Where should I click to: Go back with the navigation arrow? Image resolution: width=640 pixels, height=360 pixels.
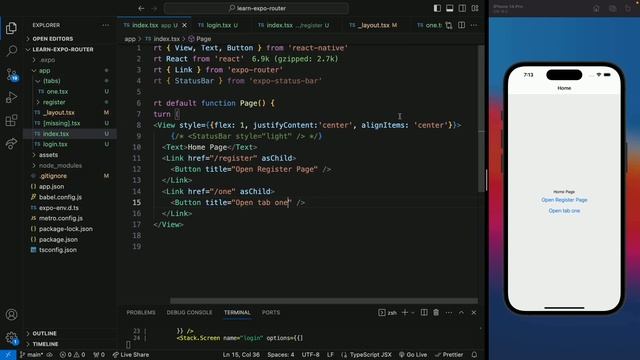tap(141, 8)
